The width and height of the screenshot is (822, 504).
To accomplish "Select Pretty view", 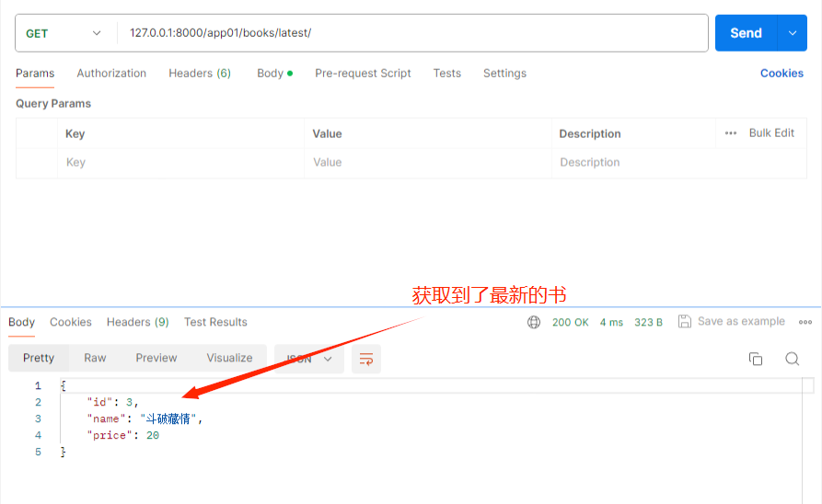I will [39, 359].
